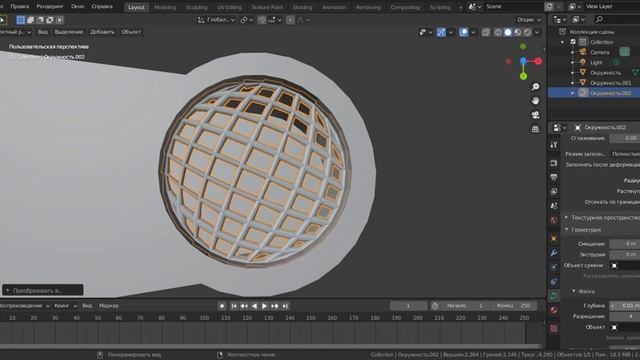Select 'extend selection' mode icon
The width and height of the screenshot is (640, 360).
tap(30, 20)
